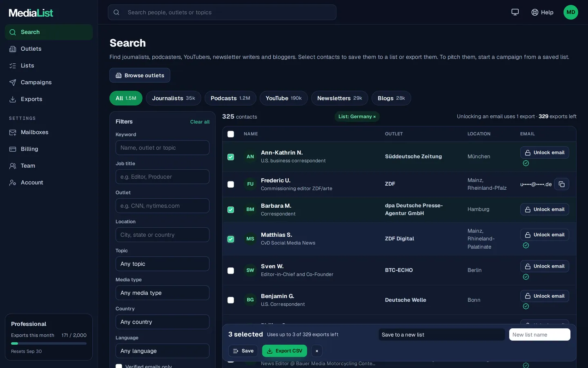
Task: Click verified badge under Sven W. email
Action: [526, 277]
